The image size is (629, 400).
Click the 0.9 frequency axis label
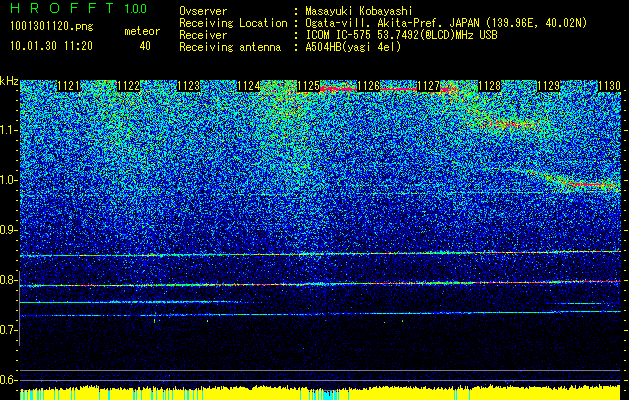[x=8, y=230]
